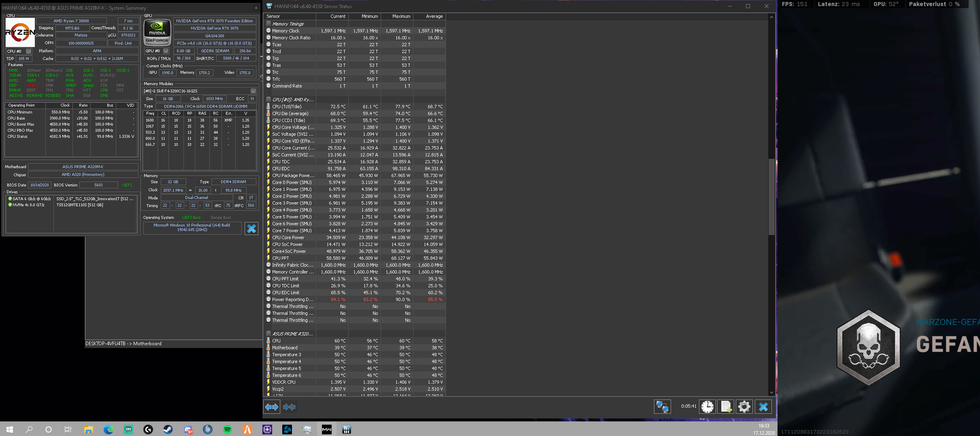Screen dimensions: 980x436
Task: Click the sensor list scroll-down arrow
Action: (771, 393)
